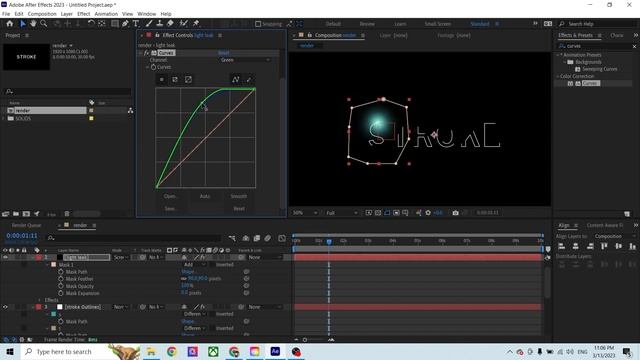This screenshot has width=640, height=360.
Task: Open Chrome from the Windows taskbar
Action: pyautogui.click(x=171, y=351)
